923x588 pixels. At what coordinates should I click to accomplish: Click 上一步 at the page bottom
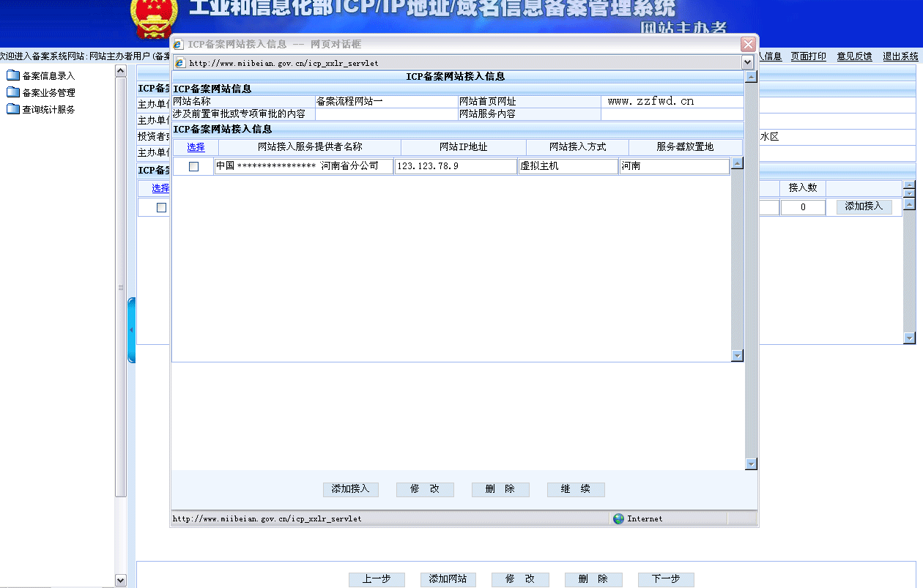tap(377, 579)
